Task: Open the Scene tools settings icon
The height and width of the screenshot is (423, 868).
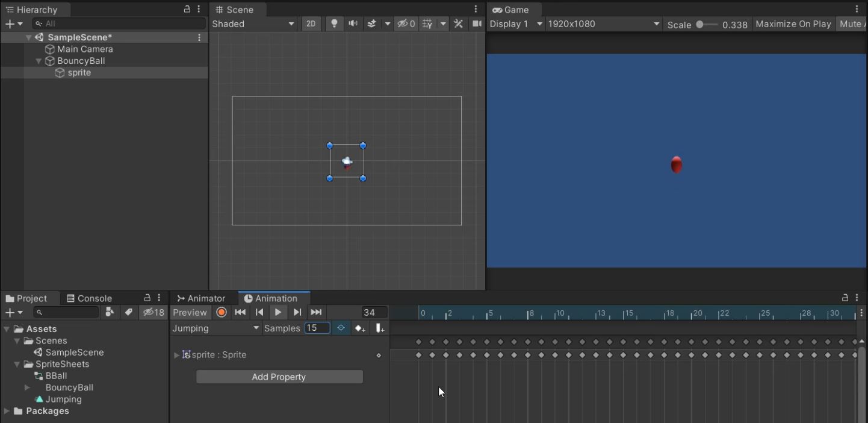Action: click(x=459, y=24)
